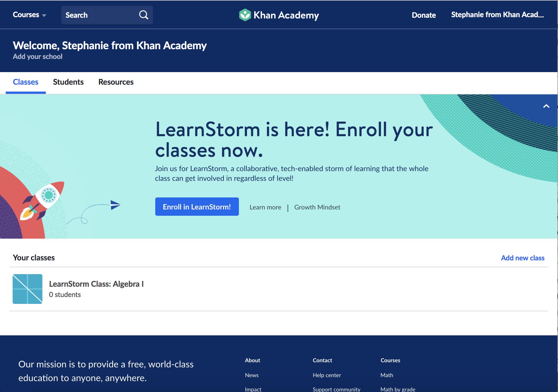Viewport: 558px width, 392px height.
Task: Open the Algebra I class thumbnail
Action: [x=27, y=289]
